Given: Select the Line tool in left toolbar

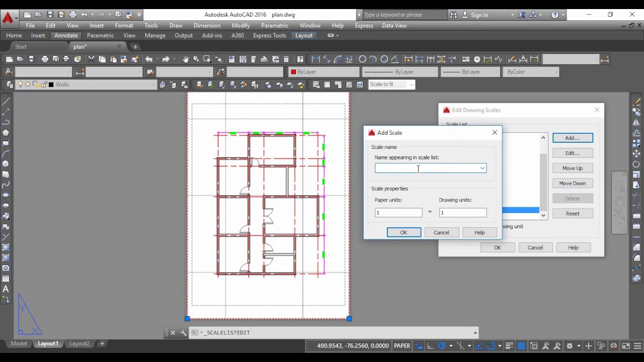Looking at the screenshot, I should 6,101.
